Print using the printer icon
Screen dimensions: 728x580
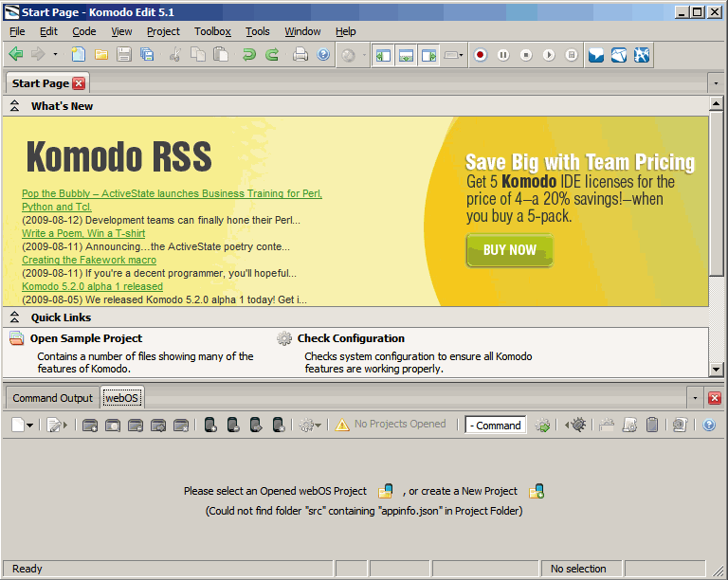point(300,55)
